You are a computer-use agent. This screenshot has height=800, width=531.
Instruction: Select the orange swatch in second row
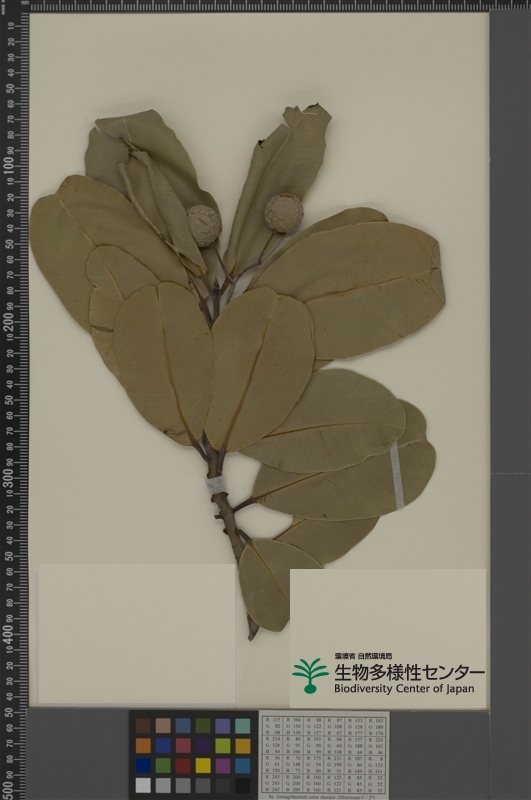click(143, 745)
